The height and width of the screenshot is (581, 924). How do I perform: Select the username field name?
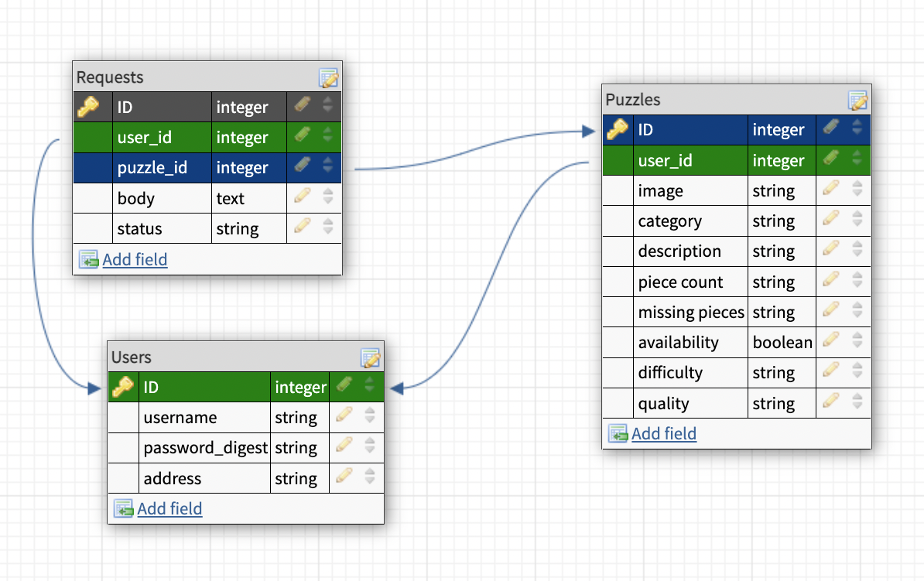[x=180, y=417]
